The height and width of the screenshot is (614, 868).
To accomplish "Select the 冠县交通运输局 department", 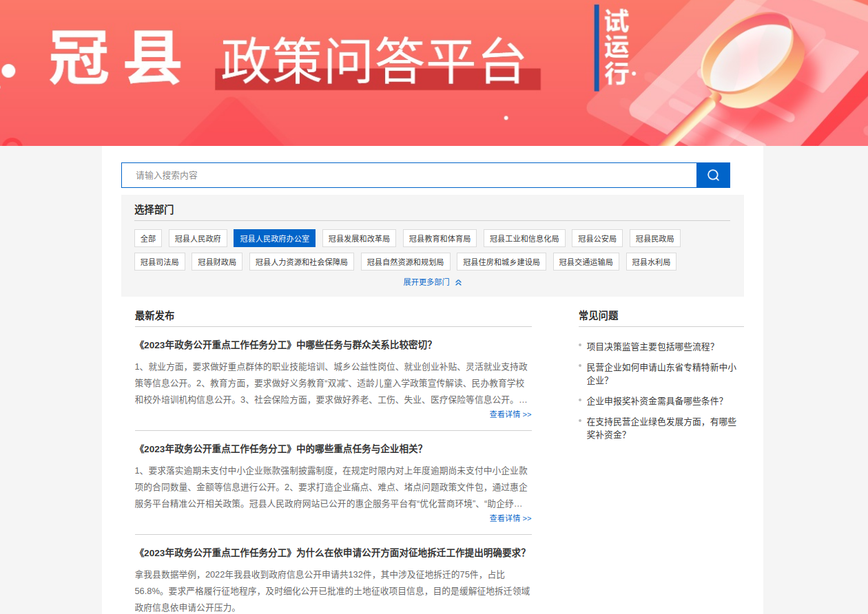I will pos(586,262).
